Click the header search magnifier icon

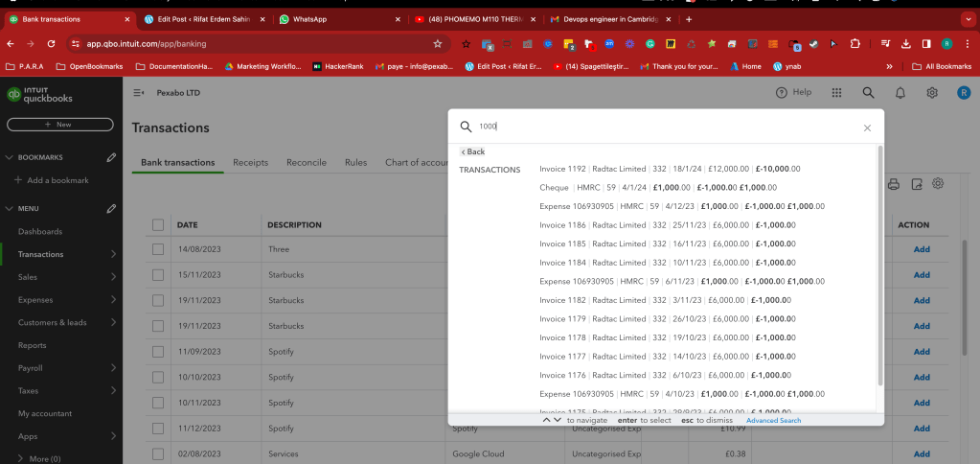point(868,93)
